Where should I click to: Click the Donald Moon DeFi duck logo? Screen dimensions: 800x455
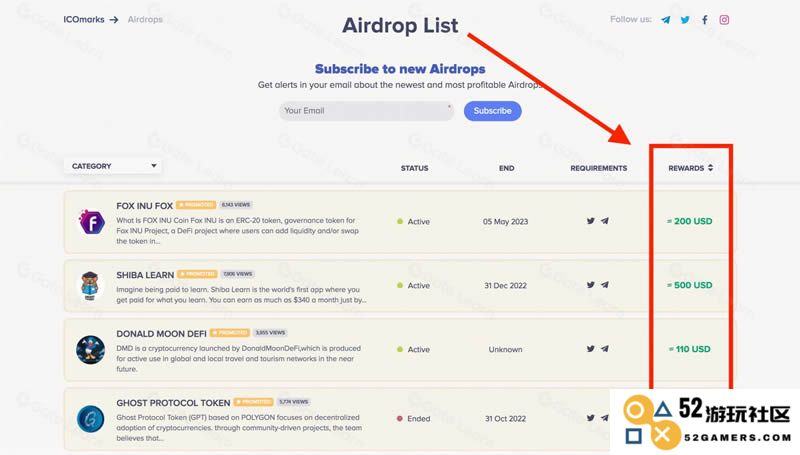point(90,350)
